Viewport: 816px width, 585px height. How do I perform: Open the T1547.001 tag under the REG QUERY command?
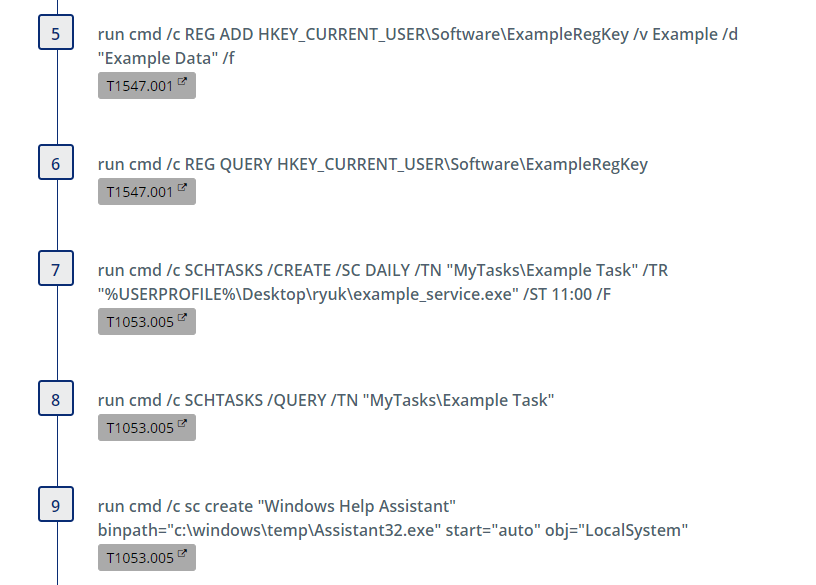tap(147, 192)
